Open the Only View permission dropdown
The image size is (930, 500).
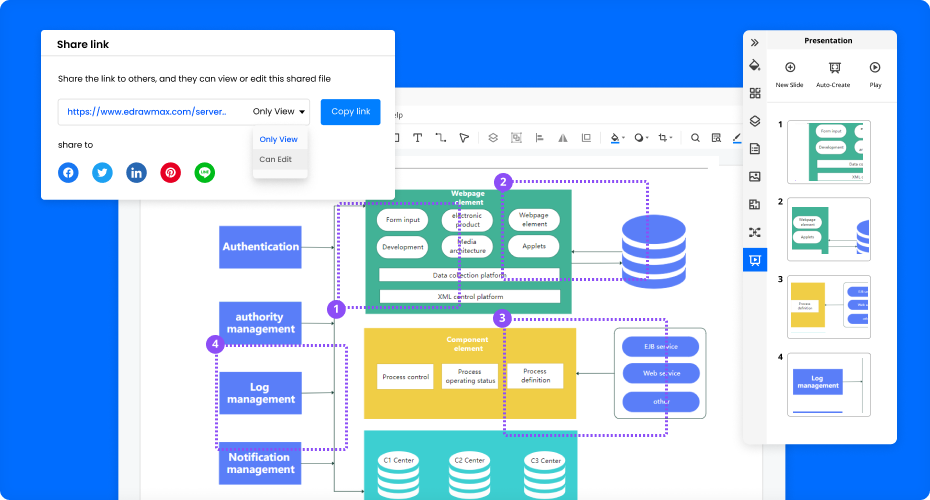tap(279, 112)
